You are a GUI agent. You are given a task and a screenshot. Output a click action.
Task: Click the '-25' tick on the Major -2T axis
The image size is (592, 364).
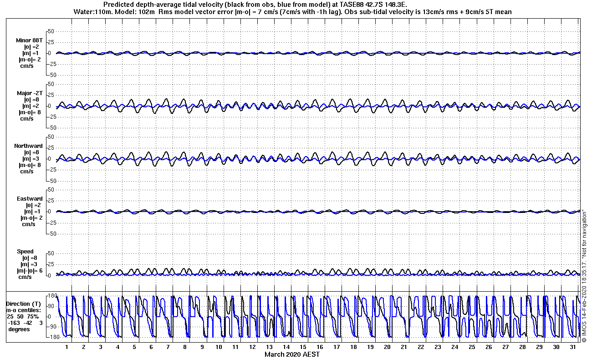pos(51,117)
